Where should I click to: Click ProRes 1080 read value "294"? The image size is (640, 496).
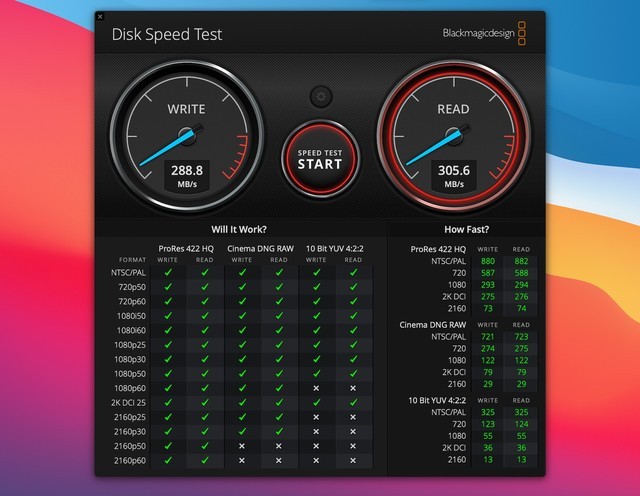521,285
